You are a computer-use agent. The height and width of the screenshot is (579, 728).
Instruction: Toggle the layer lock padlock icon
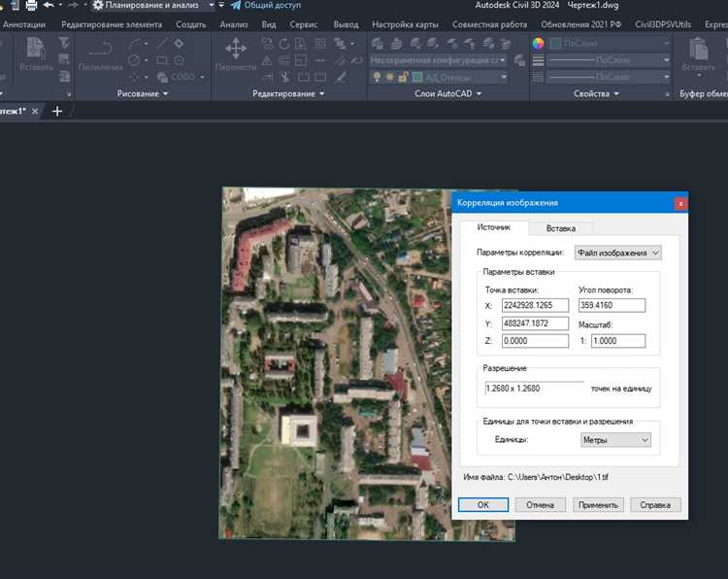coord(403,77)
